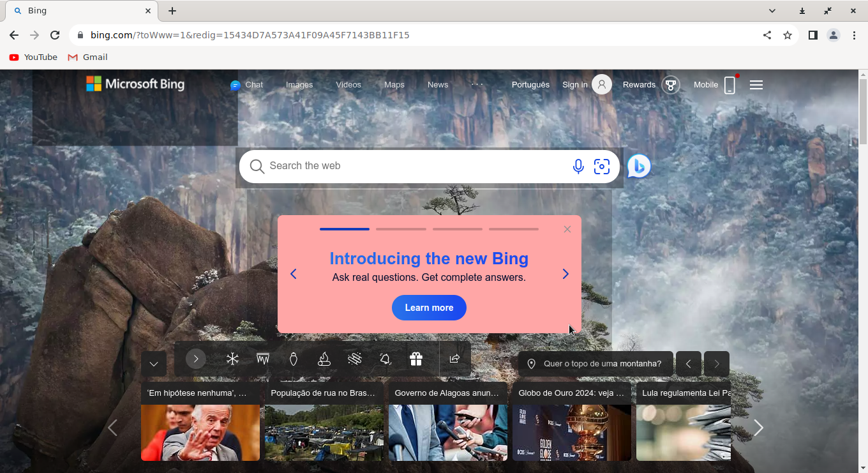Open 'Governo de Alagoas anun…' news card
The image size is (868, 473).
pos(448,421)
